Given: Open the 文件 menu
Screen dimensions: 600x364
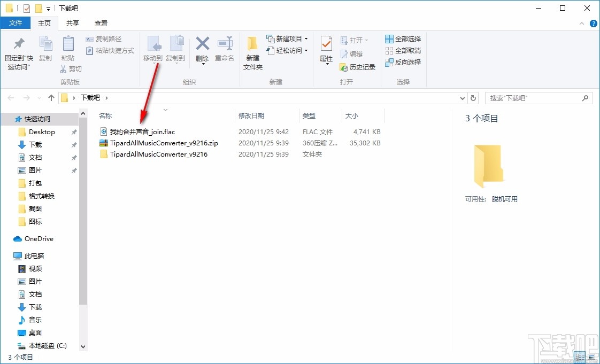Looking at the screenshot, I should 16,23.
